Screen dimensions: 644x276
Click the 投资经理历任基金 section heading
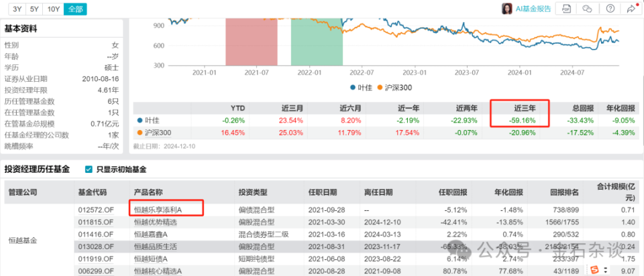point(37,169)
